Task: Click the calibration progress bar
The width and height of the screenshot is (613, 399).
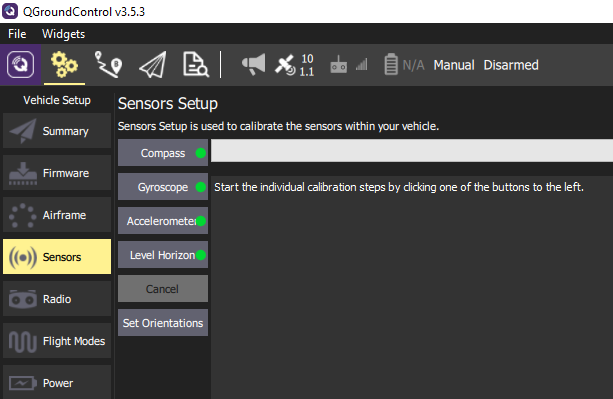Action: 412,150
